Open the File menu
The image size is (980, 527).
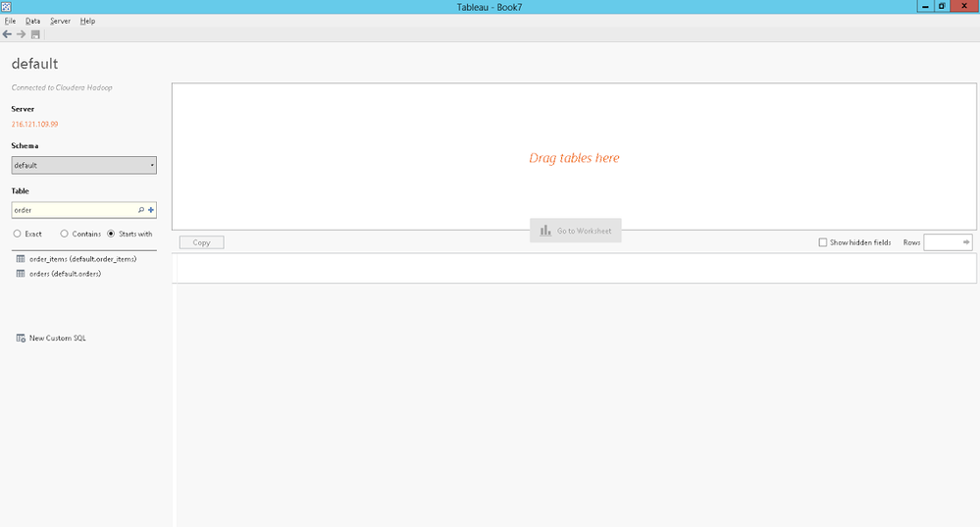point(10,21)
